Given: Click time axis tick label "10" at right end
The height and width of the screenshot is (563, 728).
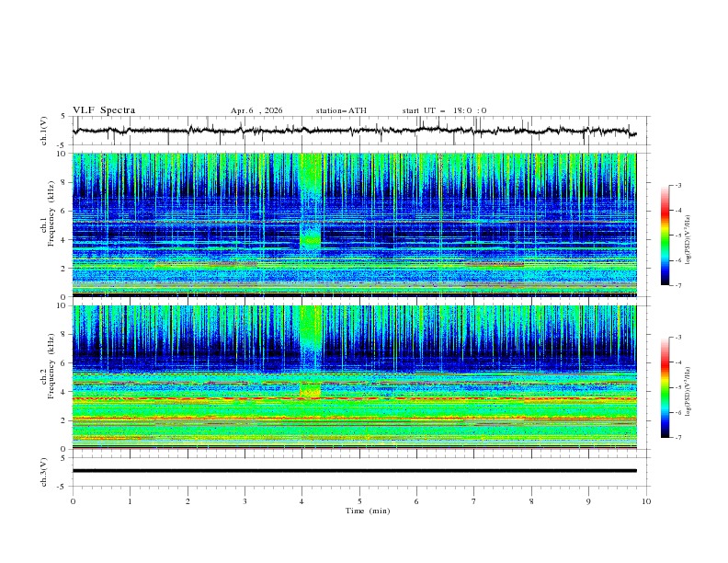Looking at the screenshot, I should click(x=646, y=501).
